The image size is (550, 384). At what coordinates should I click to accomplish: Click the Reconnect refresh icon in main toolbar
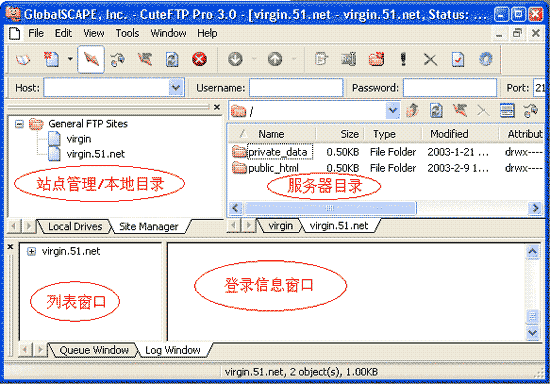[x=172, y=59]
